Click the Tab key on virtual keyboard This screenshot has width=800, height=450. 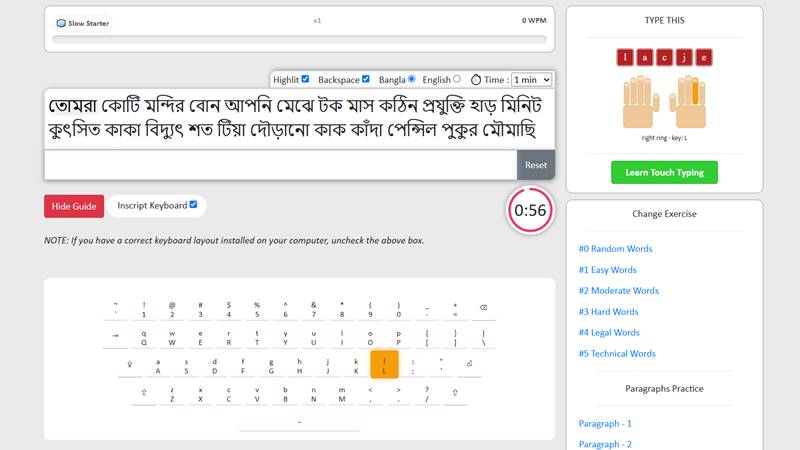tap(116, 336)
